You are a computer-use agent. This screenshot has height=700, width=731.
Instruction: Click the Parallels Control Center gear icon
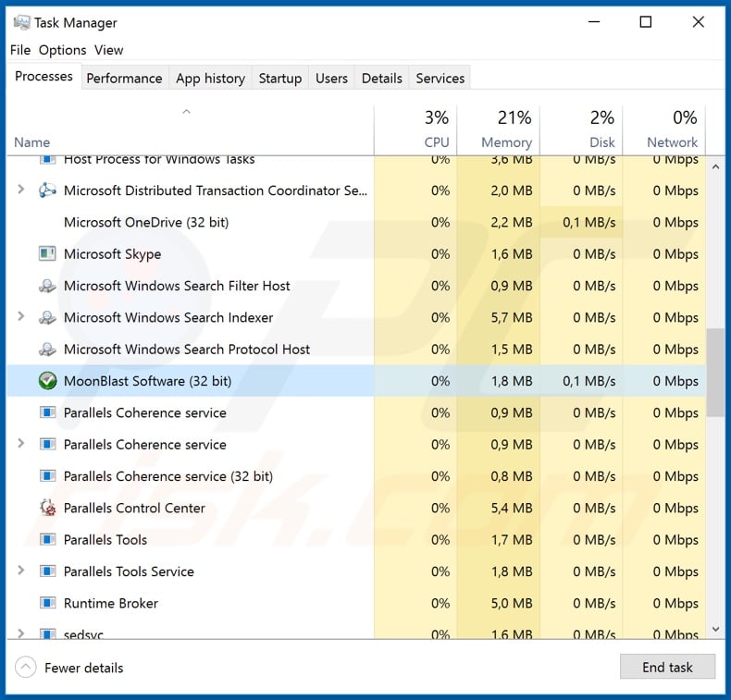[47, 508]
